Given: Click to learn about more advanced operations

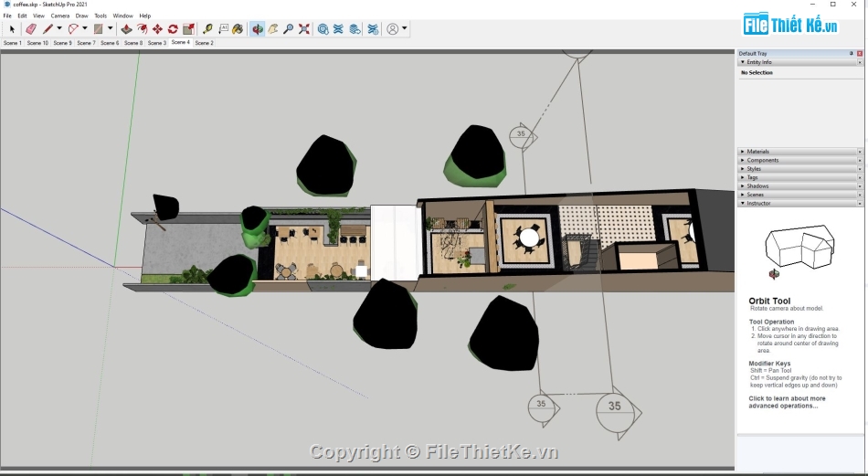Looking at the screenshot, I should tap(787, 402).
